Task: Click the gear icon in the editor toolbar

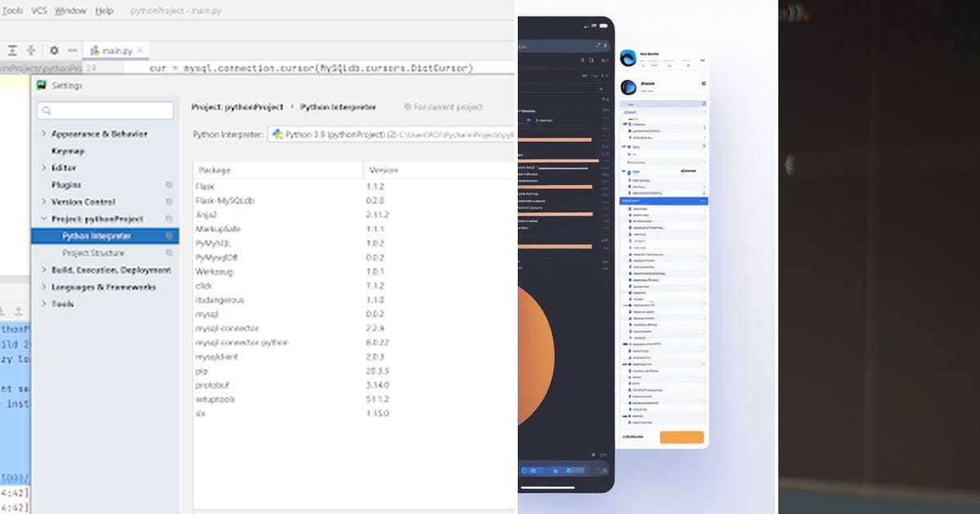Action: pyautogui.click(x=54, y=50)
